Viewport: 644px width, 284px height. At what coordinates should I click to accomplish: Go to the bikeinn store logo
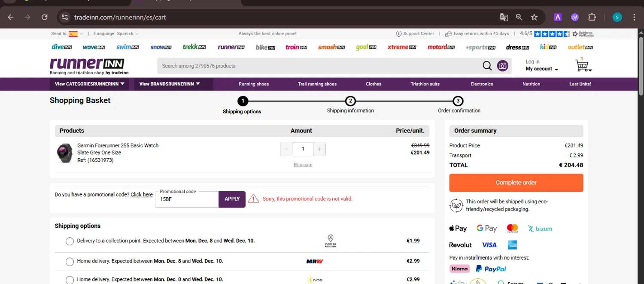[x=265, y=47]
